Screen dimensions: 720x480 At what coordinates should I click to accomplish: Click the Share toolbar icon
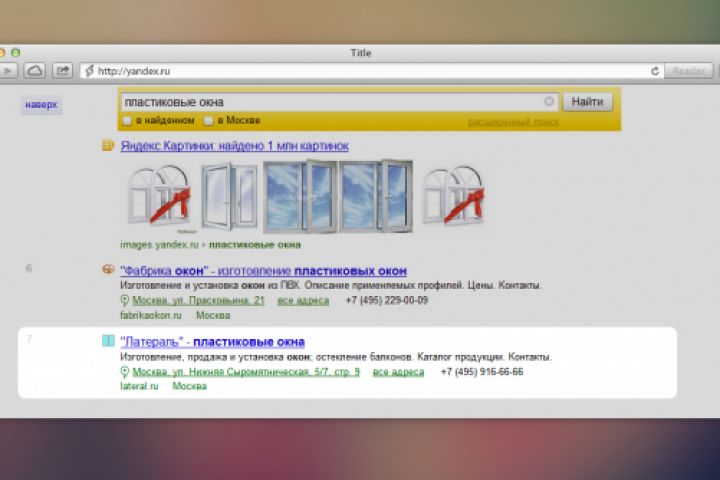coord(62,71)
